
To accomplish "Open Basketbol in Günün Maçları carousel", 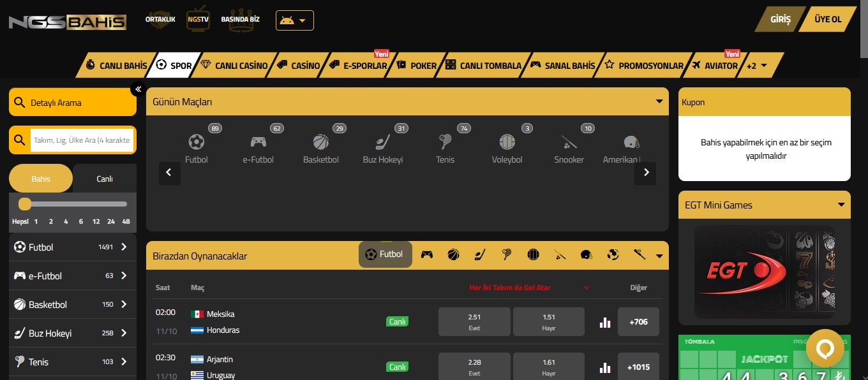I will pos(320,148).
